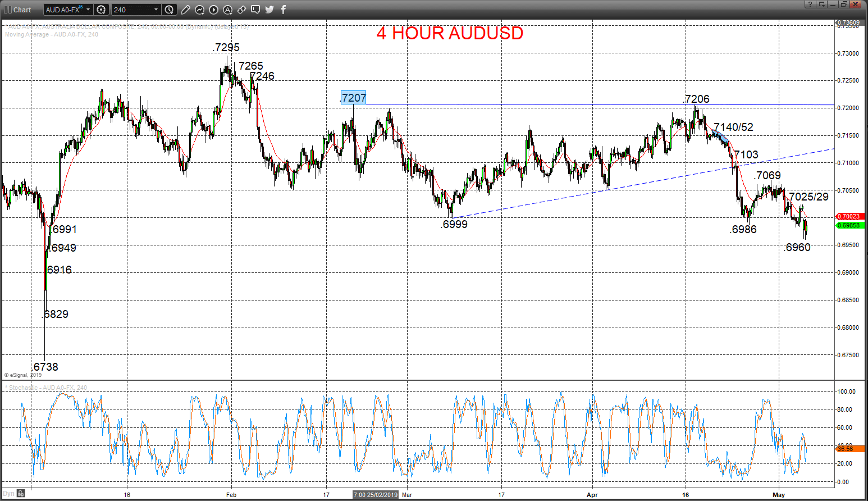Click the .7069 annotation
Viewport: 868px width, 501px height.
pos(768,176)
